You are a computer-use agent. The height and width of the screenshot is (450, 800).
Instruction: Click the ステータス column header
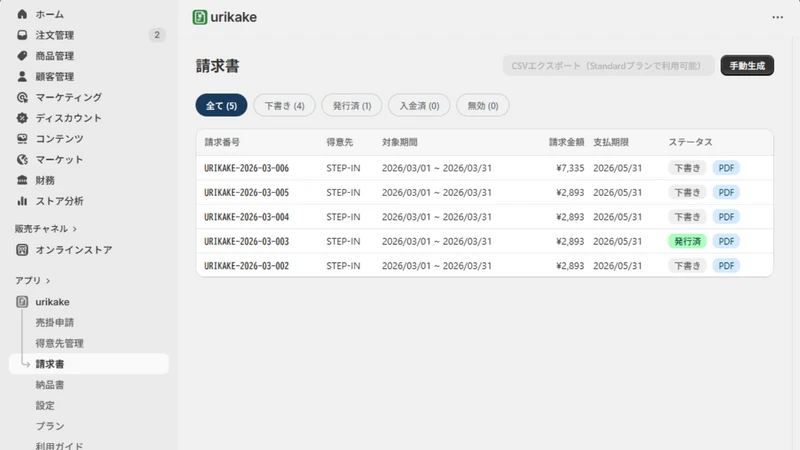coord(690,142)
